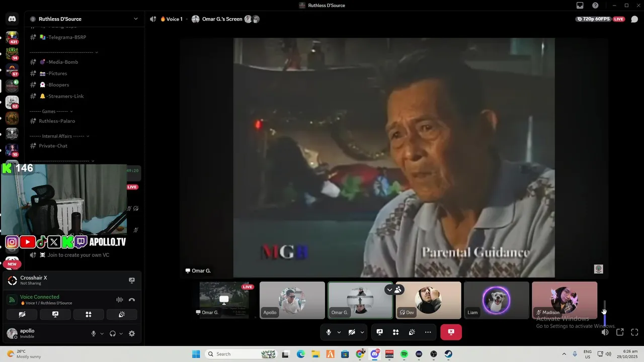Screen dimensions: 644x362
Task: Open activities button in voice panel
Action: (89, 314)
